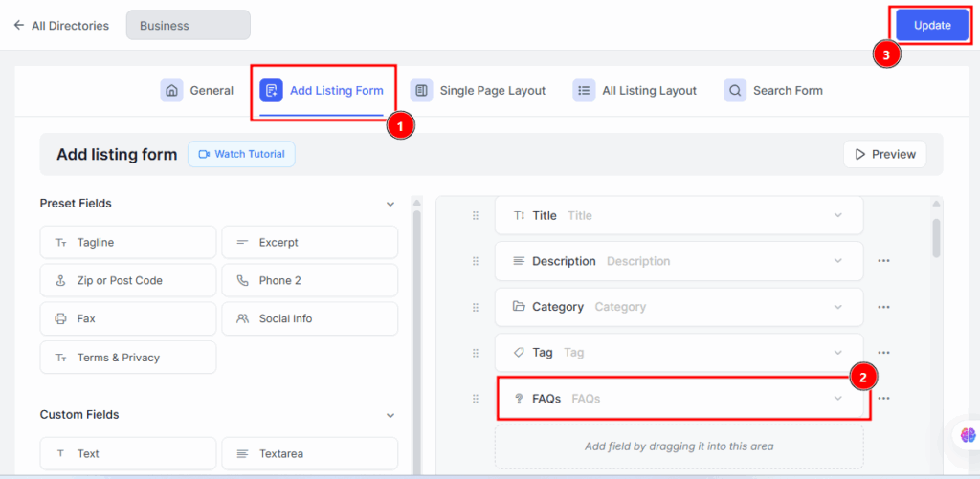Click the Business directory name field
The image size is (980, 479).
188,26
